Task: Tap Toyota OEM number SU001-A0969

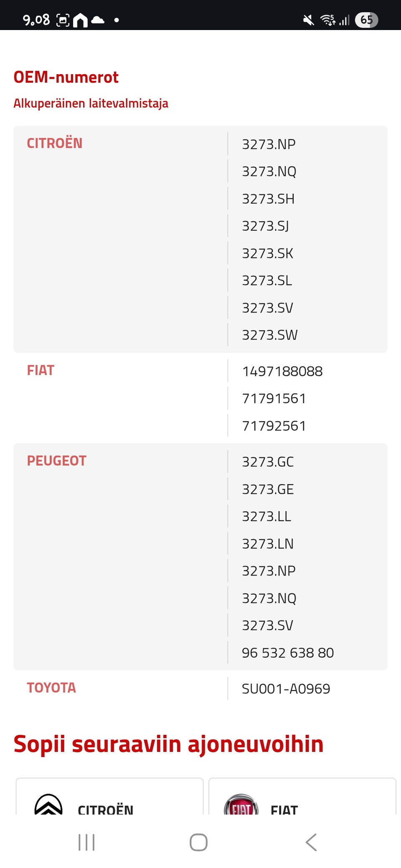Action: click(286, 689)
